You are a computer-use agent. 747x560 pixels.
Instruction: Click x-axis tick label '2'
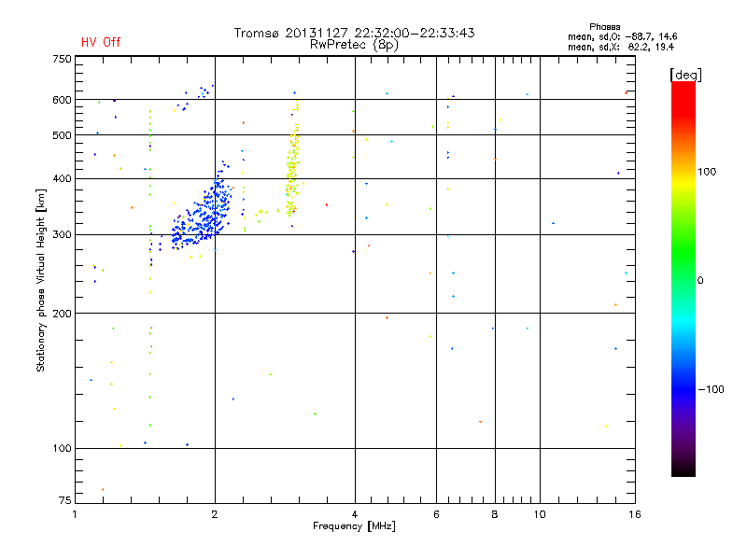215,514
